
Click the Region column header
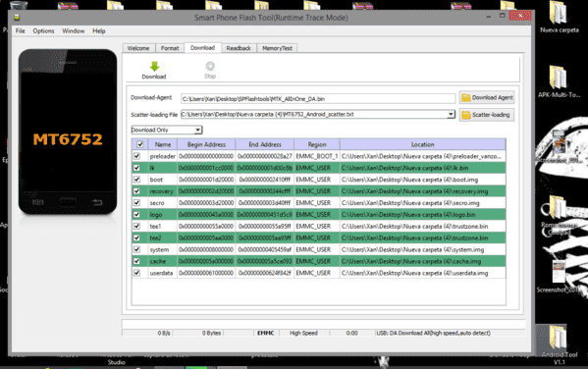317,144
